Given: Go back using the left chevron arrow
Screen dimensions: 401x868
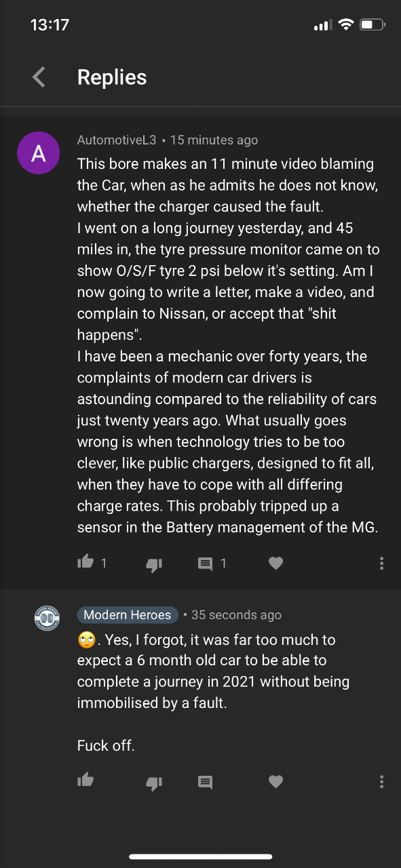Looking at the screenshot, I should [x=39, y=77].
